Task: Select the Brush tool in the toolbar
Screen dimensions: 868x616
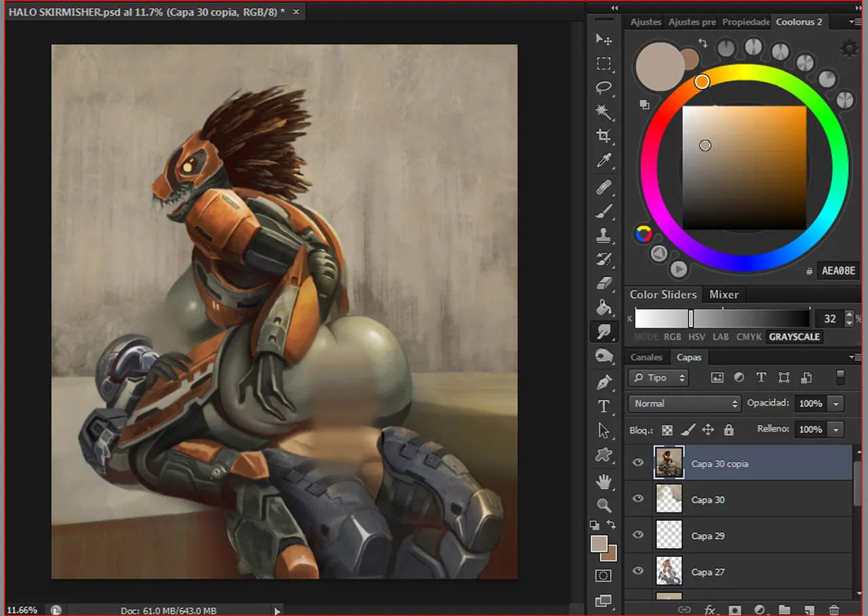Action: tap(604, 211)
